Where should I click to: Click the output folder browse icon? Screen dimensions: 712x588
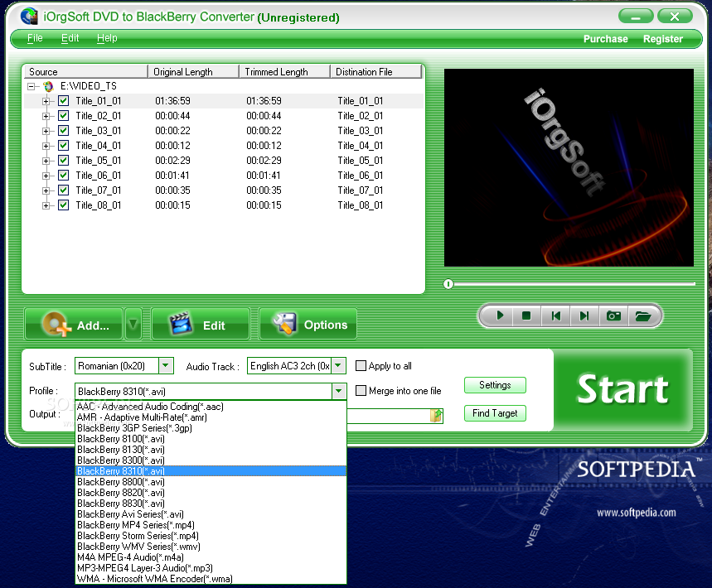tap(436, 415)
